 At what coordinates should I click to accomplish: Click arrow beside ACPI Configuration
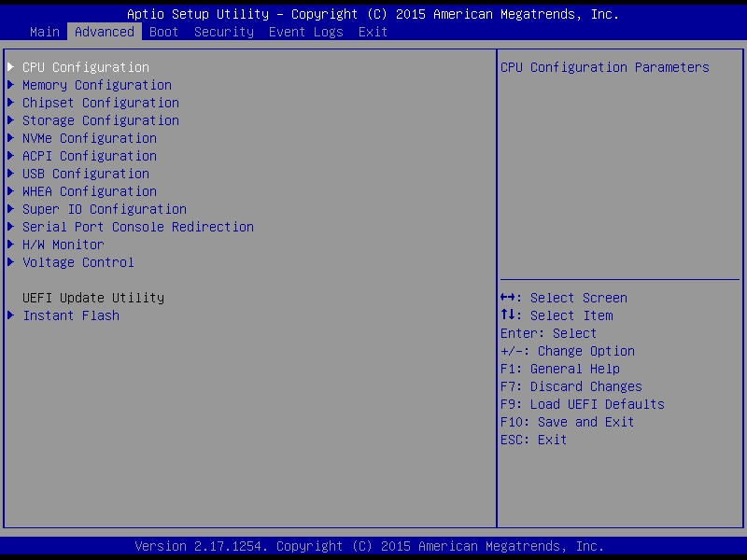coord(11,156)
